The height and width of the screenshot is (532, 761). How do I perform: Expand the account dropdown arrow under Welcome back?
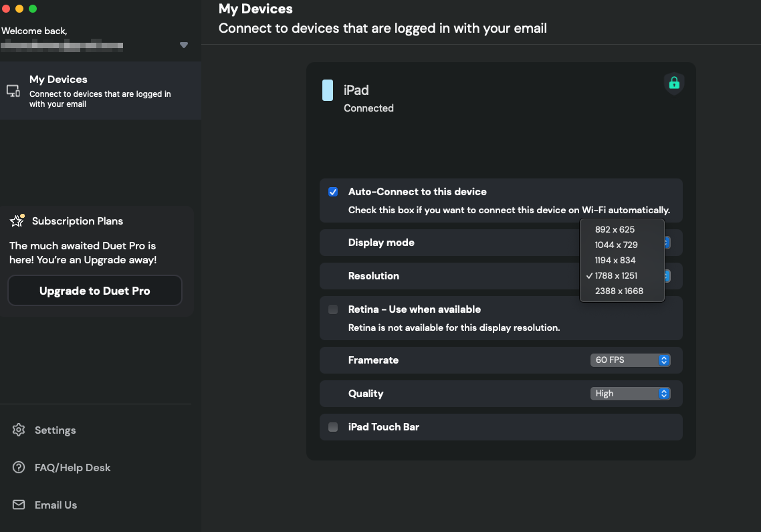tap(183, 45)
